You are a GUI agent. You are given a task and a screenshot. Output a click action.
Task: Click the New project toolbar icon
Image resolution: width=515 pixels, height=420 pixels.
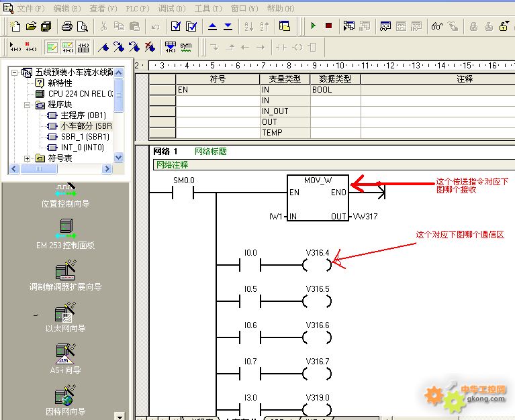click(15, 26)
